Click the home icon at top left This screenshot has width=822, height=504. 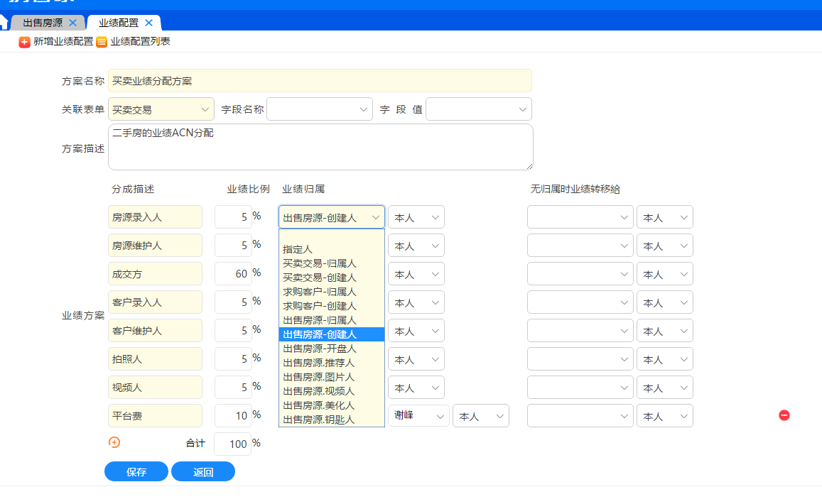pyautogui.click(x=4, y=22)
